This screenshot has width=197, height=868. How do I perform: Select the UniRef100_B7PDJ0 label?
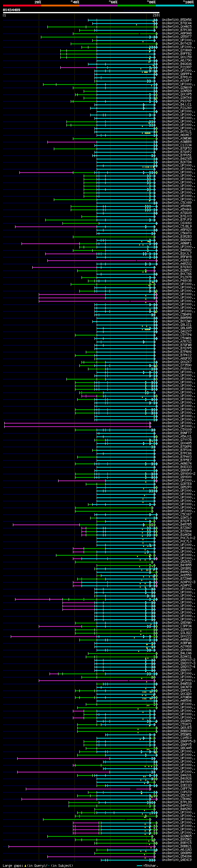point(177,78)
